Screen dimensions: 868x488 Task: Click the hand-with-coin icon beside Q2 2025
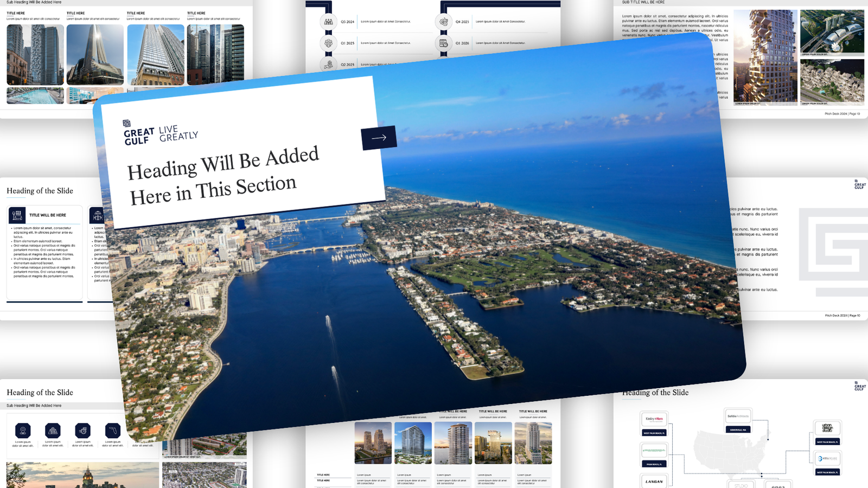(328, 65)
